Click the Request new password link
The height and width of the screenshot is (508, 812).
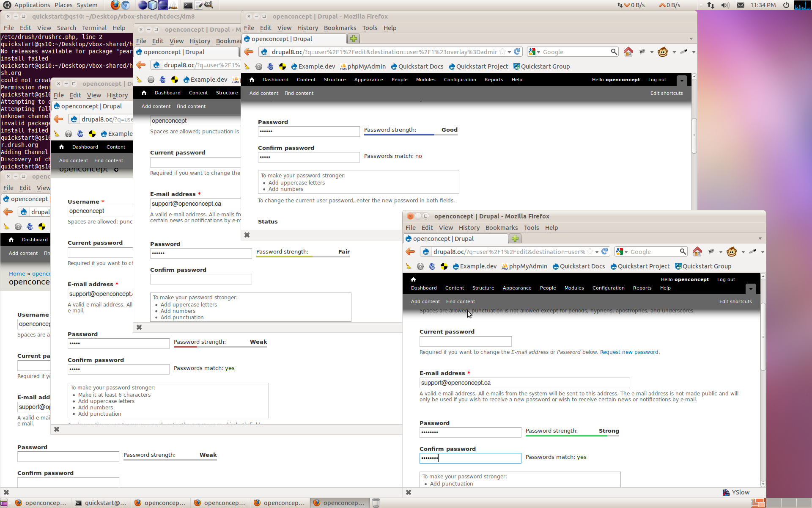point(629,352)
